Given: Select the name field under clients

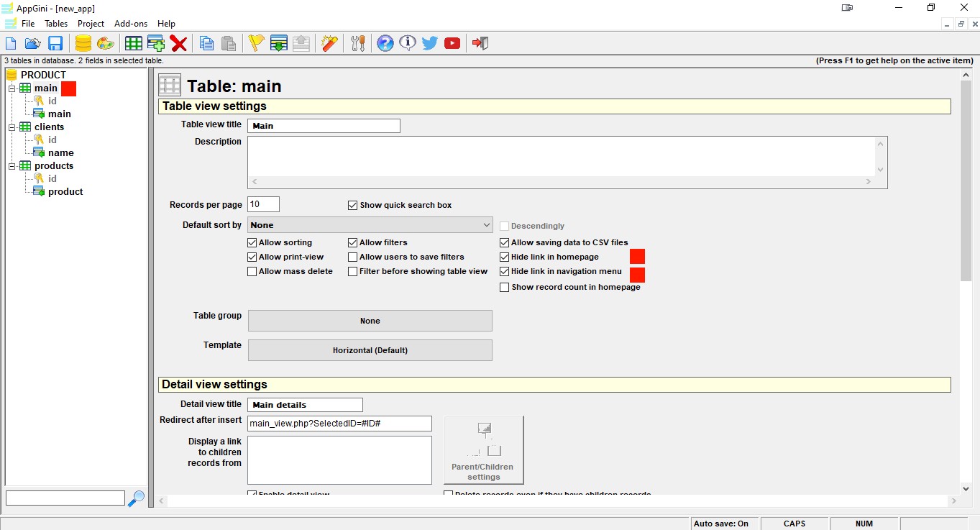Looking at the screenshot, I should pos(61,152).
